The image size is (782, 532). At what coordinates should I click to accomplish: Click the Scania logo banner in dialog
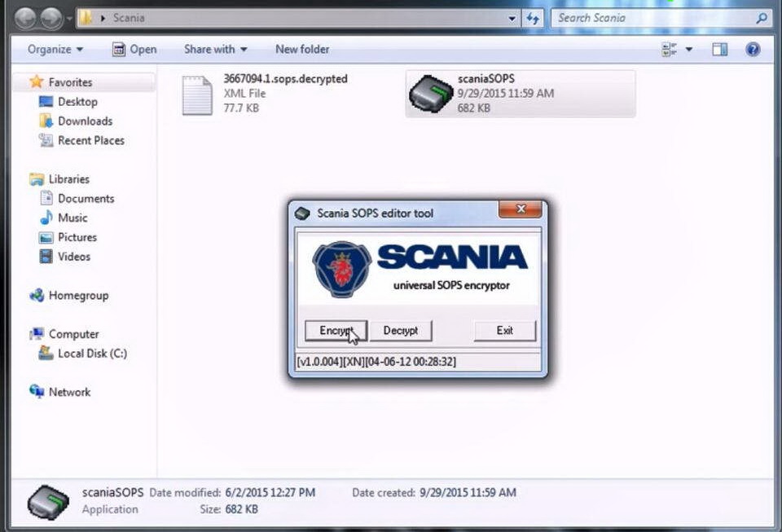coord(419,268)
